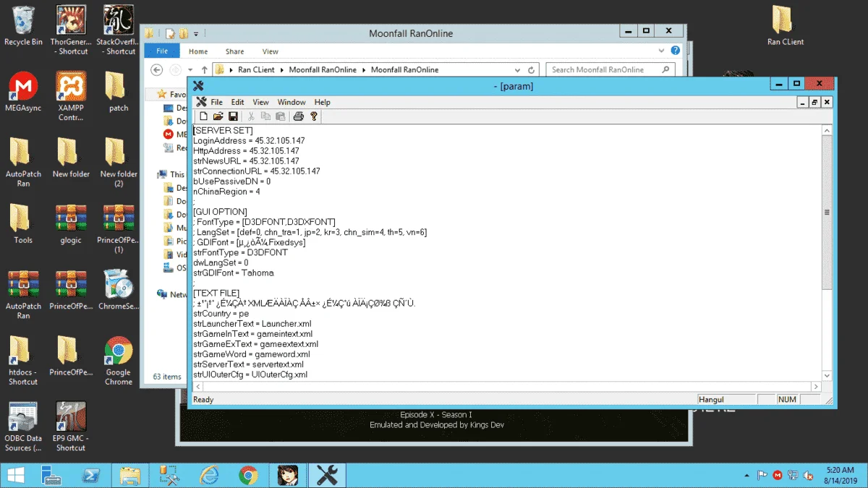The image size is (868, 488).
Task: Click the editor vertical scrollbar up arrow
Action: [827, 130]
